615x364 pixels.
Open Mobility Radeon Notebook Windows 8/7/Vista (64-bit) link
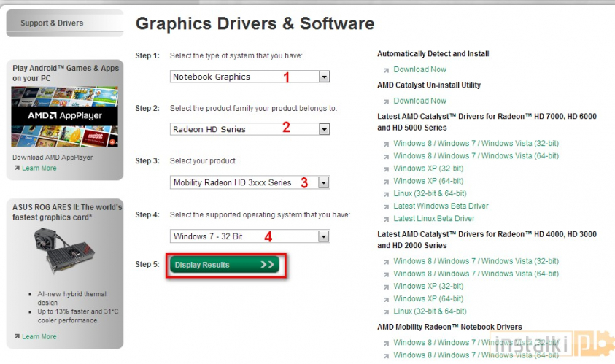(x=476, y=355)
